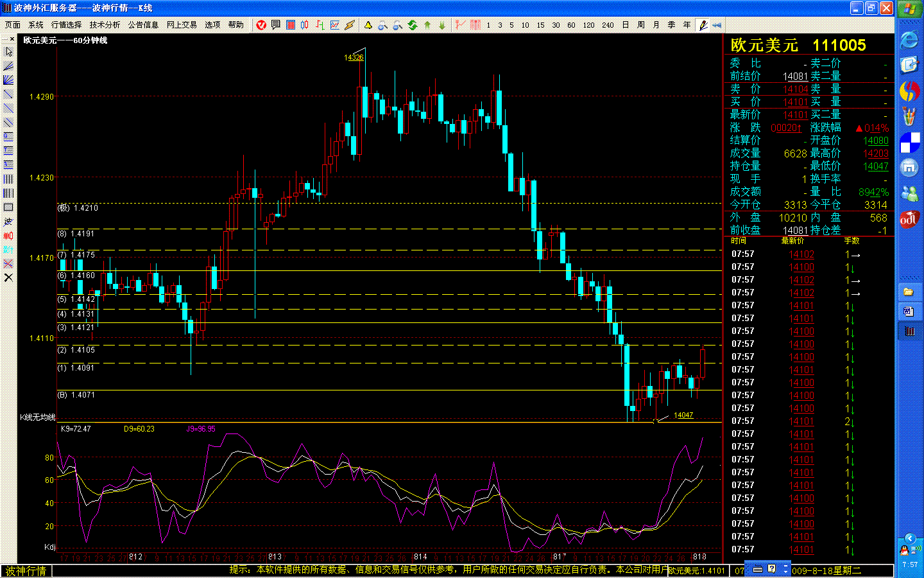Select the red 单 tool
This screenshot has width=924, height=578.
coord(8,235)
